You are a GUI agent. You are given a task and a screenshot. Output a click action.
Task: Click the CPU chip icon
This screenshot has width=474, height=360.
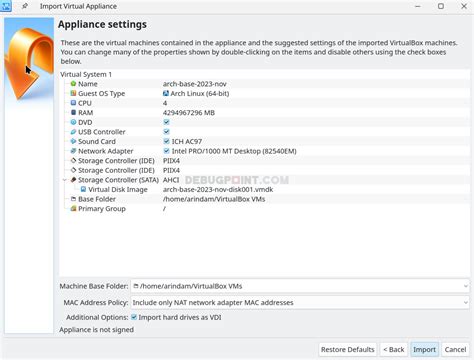pos(73,103)
